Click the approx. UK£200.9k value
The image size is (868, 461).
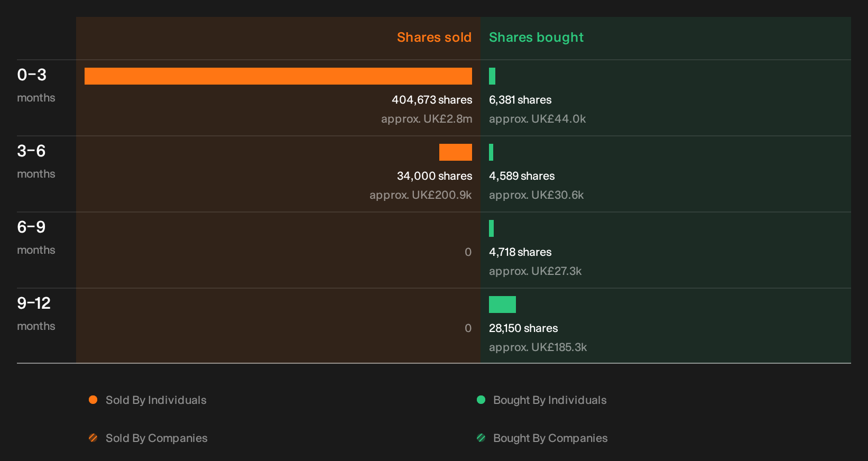421,195
